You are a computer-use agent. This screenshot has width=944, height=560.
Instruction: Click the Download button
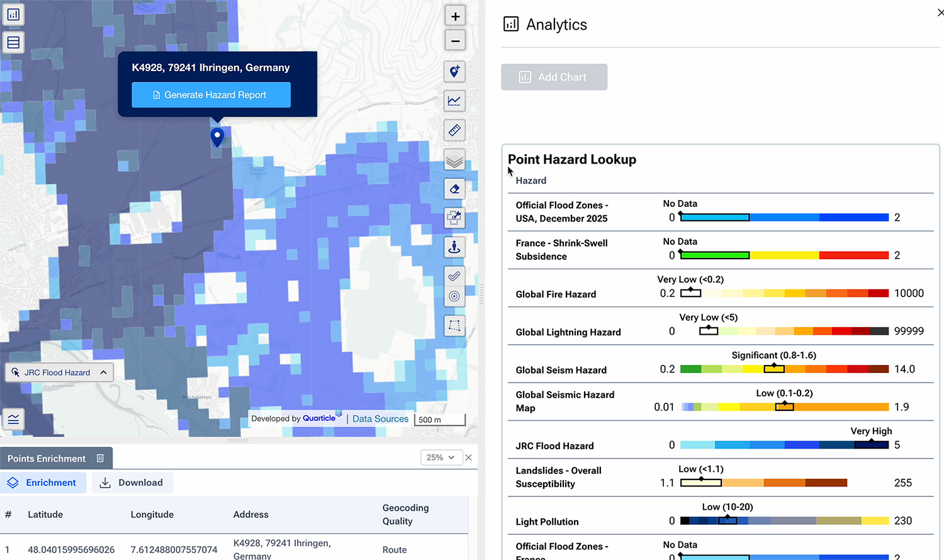click(x=132, y=483)
